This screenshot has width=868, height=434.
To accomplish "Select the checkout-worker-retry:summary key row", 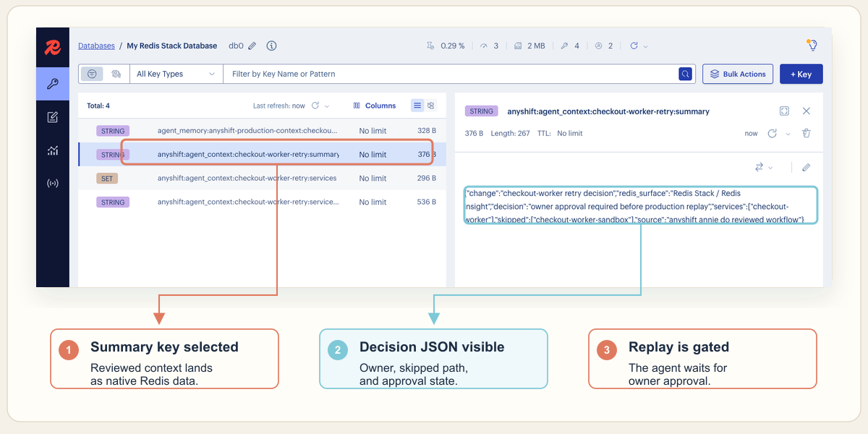I will tap(262, 154).
